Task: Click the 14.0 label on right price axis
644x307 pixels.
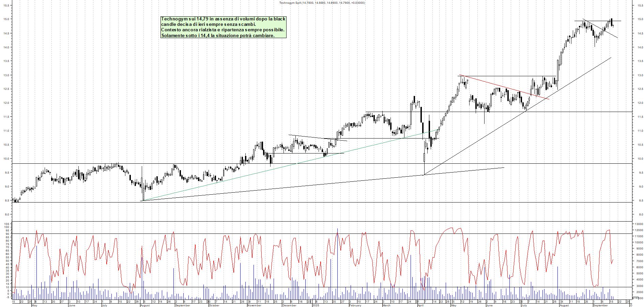Action: (640, 47)
